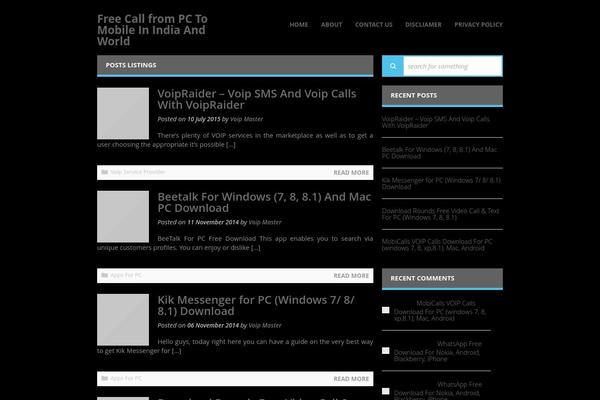Click Read More for the VoipRaider post

(351, 173)
